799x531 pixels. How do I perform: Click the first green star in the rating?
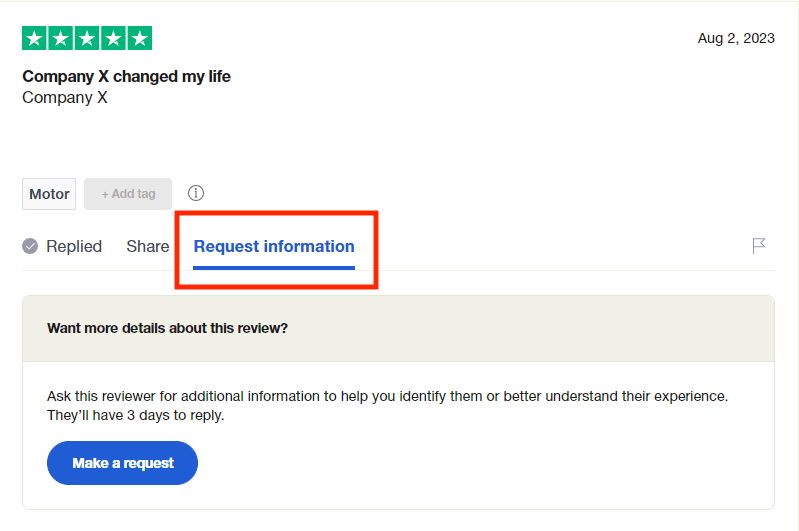[x=35, y=39]
